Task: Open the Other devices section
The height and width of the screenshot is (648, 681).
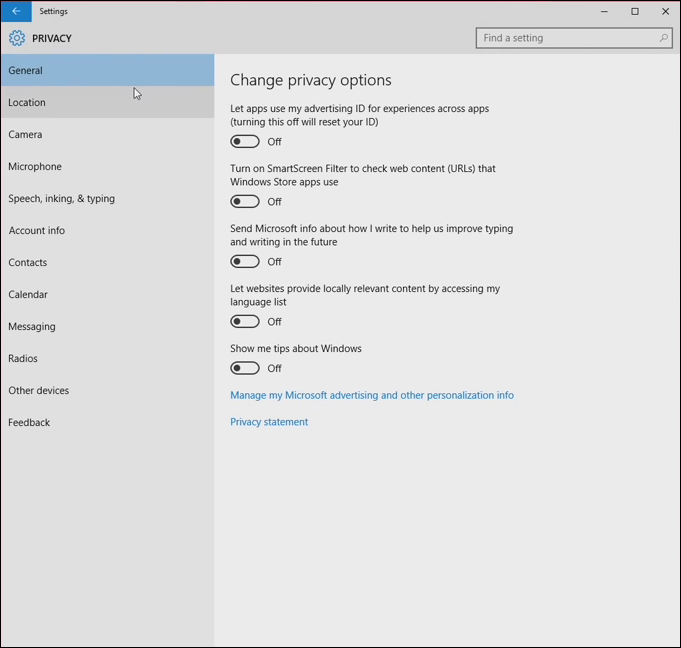Action: coord(108,390)
